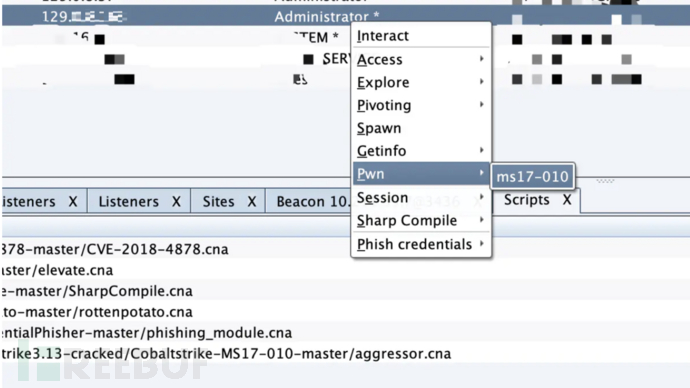
Task: Switch to the Scripts tab
Action: coord(527,200)
